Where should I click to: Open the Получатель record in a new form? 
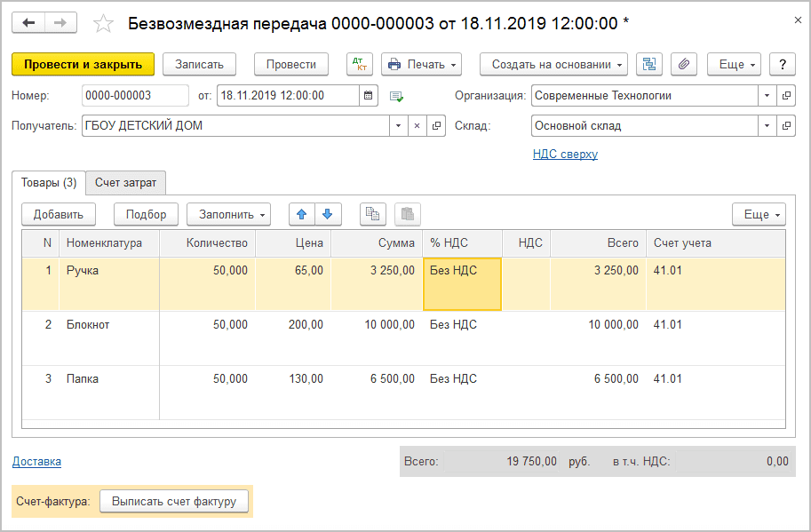pos(436,125)
